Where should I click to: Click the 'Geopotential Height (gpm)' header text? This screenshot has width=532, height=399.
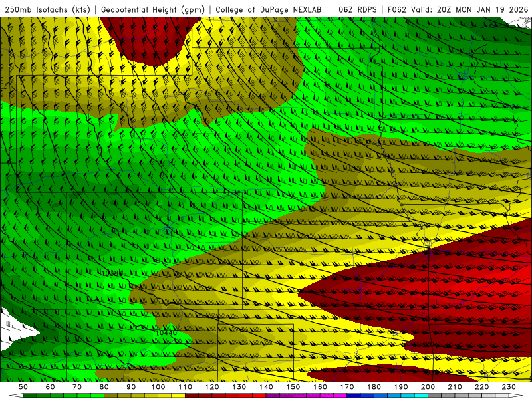tap(153, 9)
